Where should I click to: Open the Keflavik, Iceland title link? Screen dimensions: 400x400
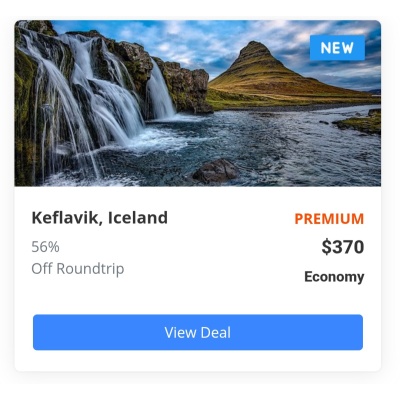(100, 218)
